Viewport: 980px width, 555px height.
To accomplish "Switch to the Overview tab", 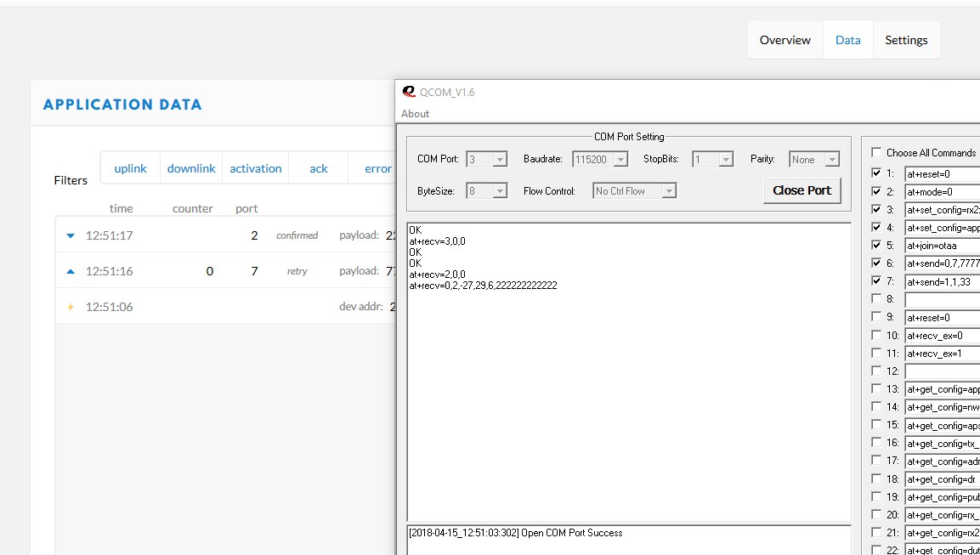I will click(785, 40).
